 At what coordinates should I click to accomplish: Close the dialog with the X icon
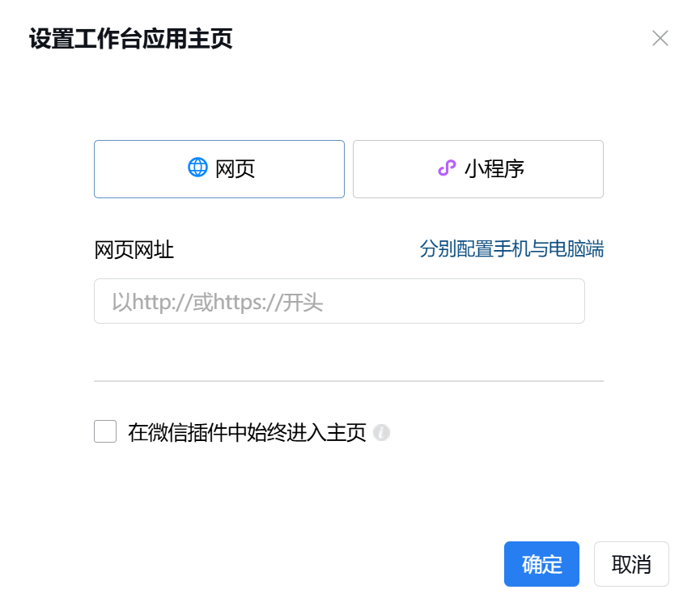[660, 38]
